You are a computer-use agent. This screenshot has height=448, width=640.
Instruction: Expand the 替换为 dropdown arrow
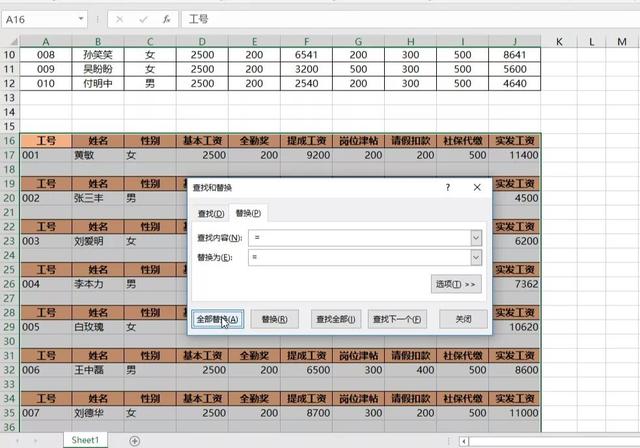(475, 257)
